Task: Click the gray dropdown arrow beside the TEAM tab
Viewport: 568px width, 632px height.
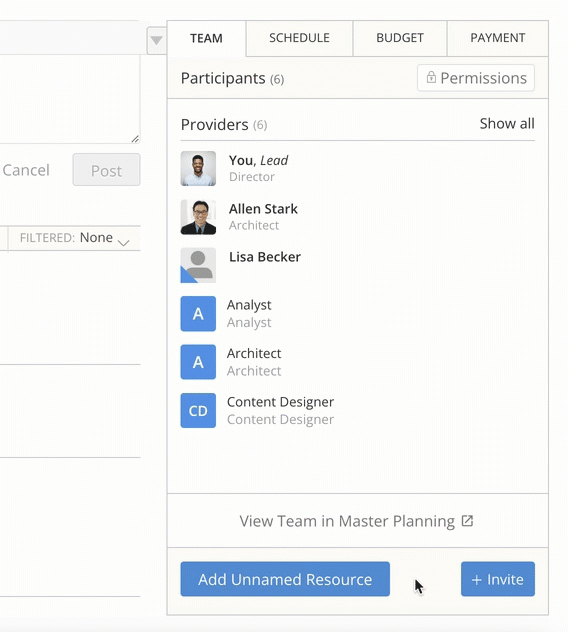Action: click(x=156, y=40)
